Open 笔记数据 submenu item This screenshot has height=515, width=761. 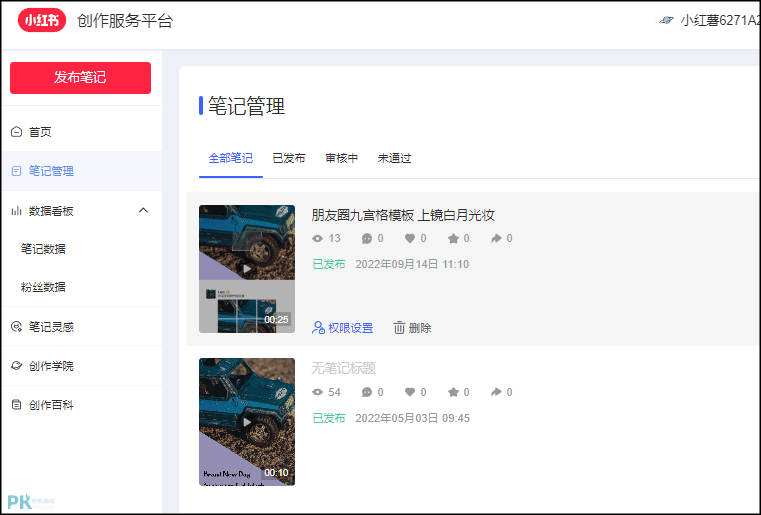pyautogui.click(x=43, y=249)
